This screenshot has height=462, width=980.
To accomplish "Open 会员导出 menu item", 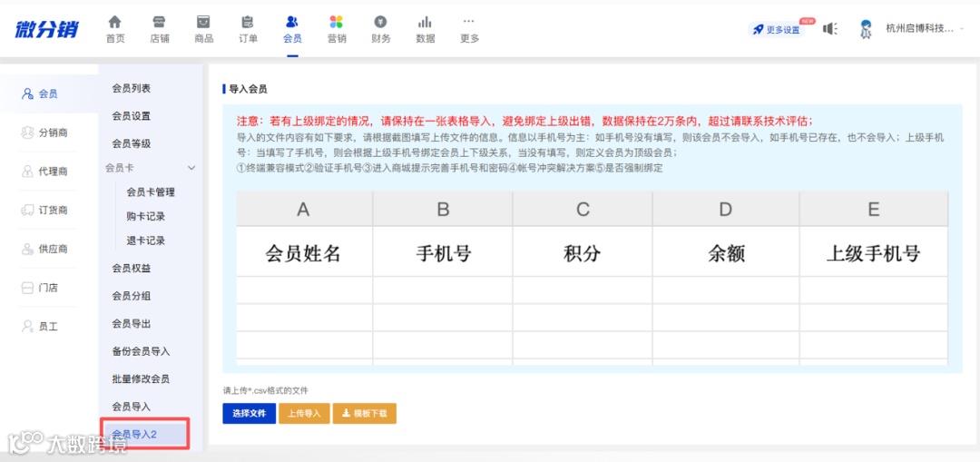I will [132, 324].
